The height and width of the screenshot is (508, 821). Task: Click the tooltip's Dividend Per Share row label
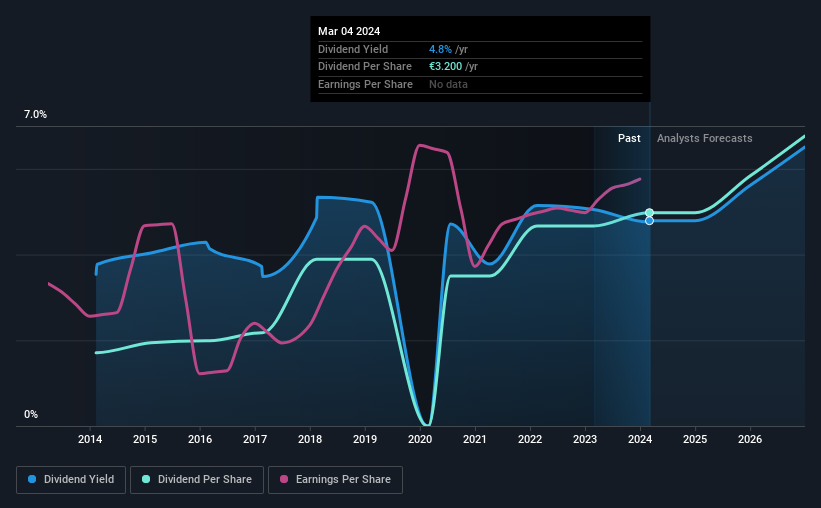coord(365,67)
